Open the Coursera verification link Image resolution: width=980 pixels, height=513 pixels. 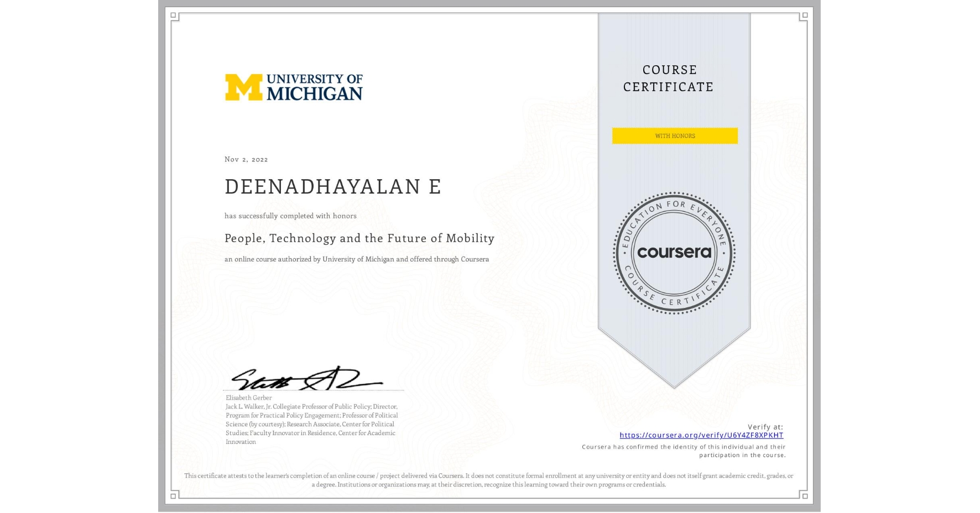click(701, 435)
